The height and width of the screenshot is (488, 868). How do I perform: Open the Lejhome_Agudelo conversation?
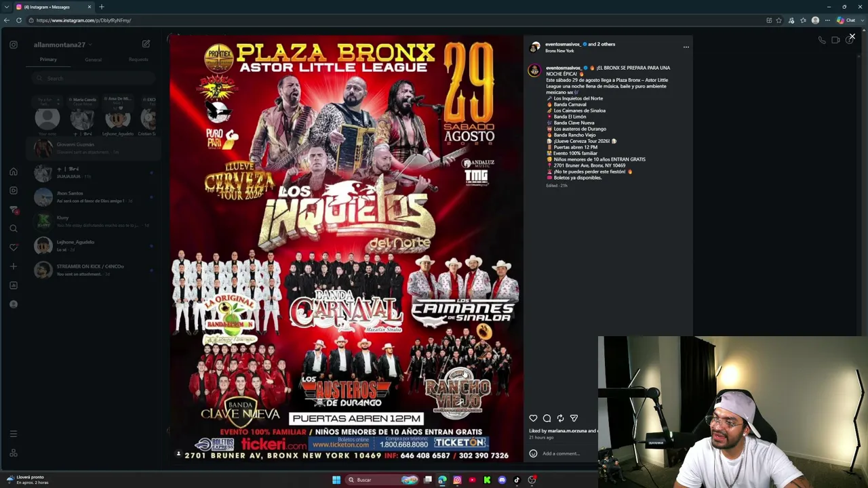click(x=94, y=245)
